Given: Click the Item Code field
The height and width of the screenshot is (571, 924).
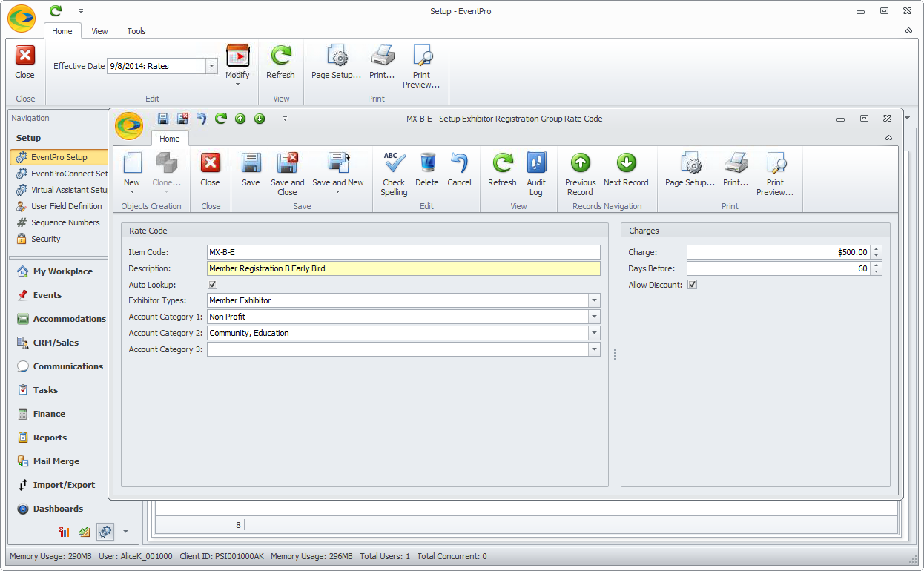Looking at the screenshot, I should pyautogui.click(x=403, y=252).
